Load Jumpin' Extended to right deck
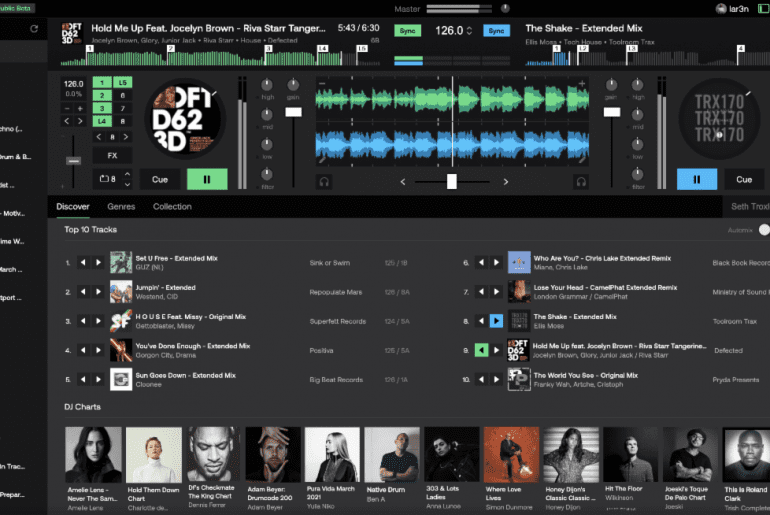 click(x=99, y=292)
